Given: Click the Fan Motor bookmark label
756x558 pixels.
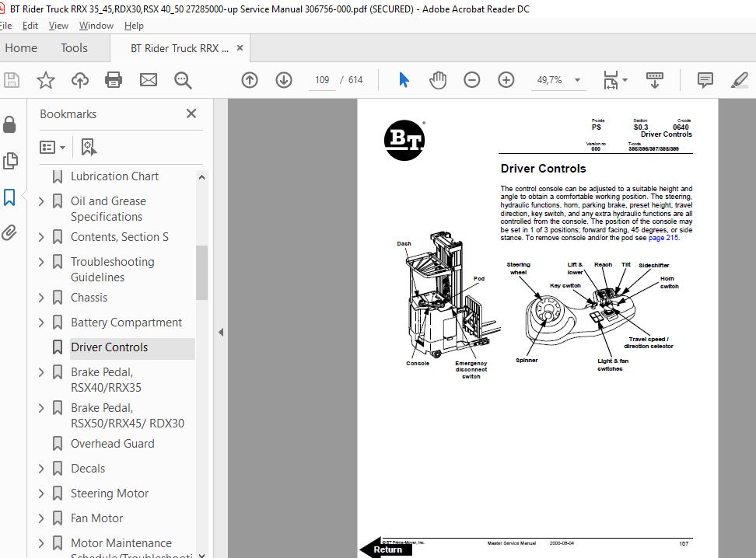Looking at the screenshot, I should [96, 518].
